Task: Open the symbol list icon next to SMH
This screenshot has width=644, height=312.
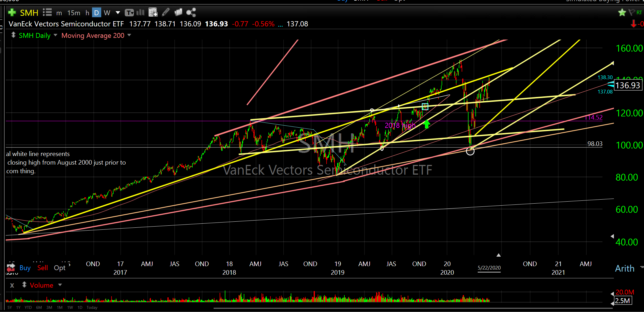Action: pyautogui.click(x=47, y=12)
